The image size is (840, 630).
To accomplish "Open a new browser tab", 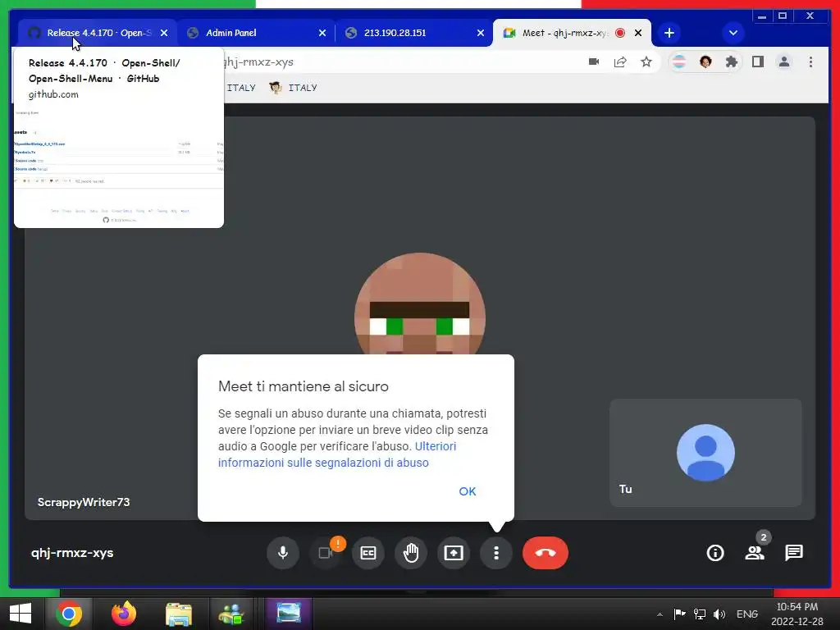I will tap(669, 33).
